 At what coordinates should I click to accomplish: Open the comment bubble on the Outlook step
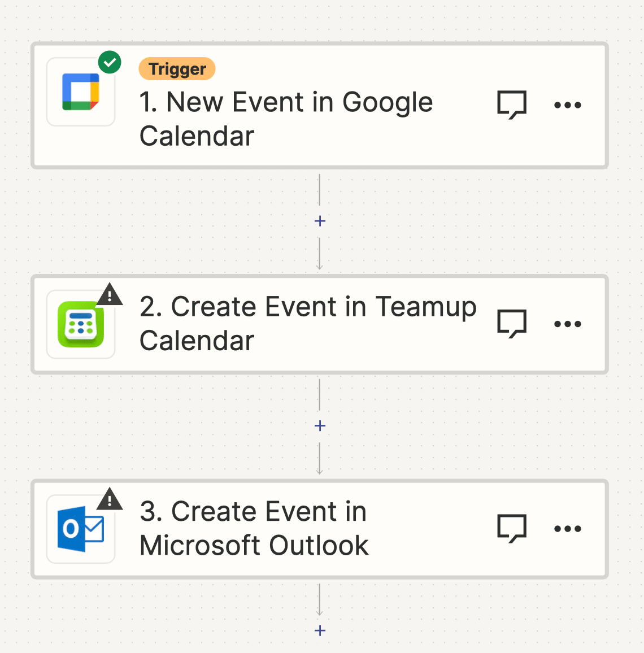(511, 528)
